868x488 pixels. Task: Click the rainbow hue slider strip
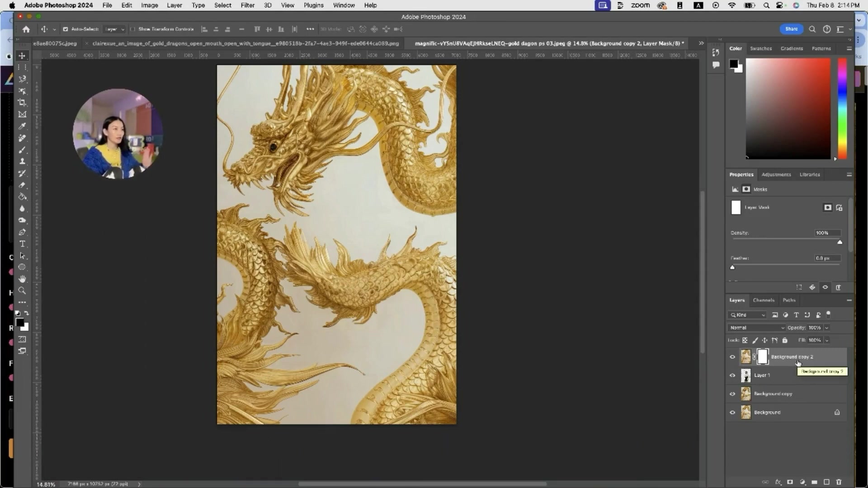click(x=842, y=108)
